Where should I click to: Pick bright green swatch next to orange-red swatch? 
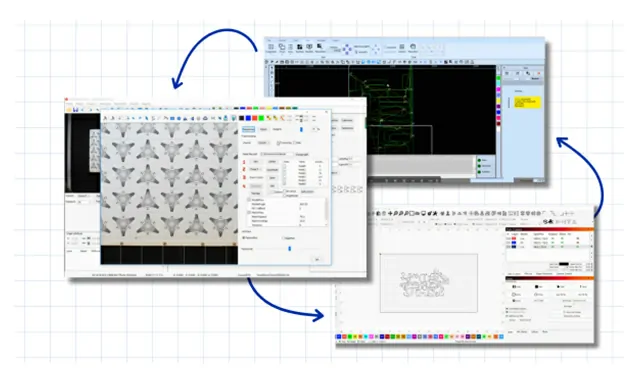[350, 337]
